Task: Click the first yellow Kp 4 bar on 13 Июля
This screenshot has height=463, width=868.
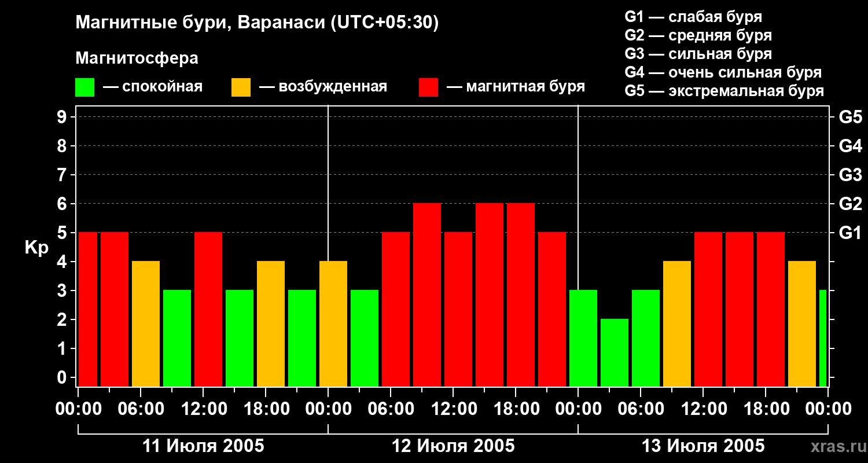Action: [x=677, y=324]
